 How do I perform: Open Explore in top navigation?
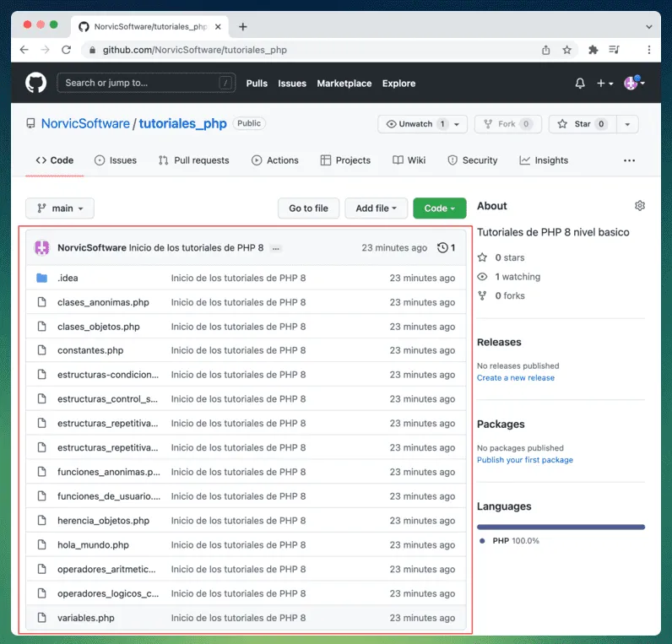tap(398, 83)
